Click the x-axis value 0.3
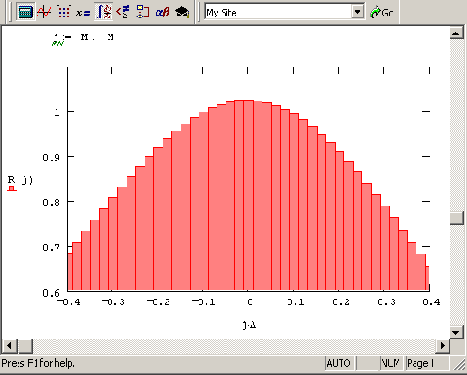This screenshot has width=467, height=375. (x=386, y=302)
